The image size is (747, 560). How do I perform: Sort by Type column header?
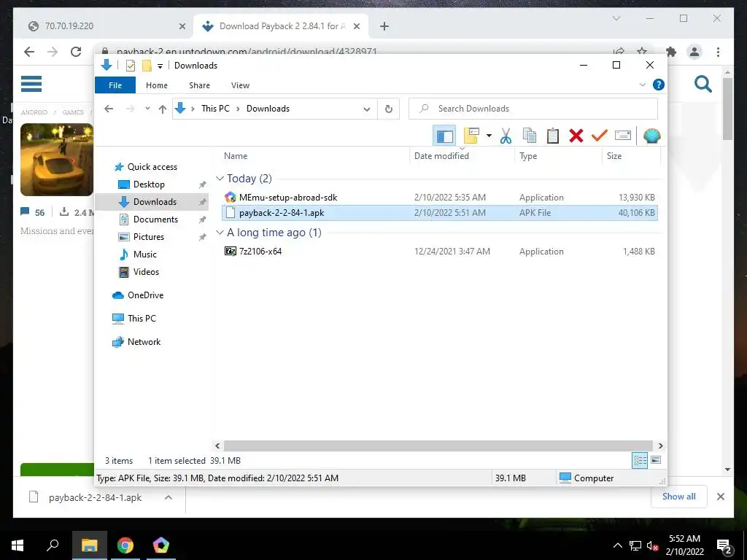coord(528,156)
